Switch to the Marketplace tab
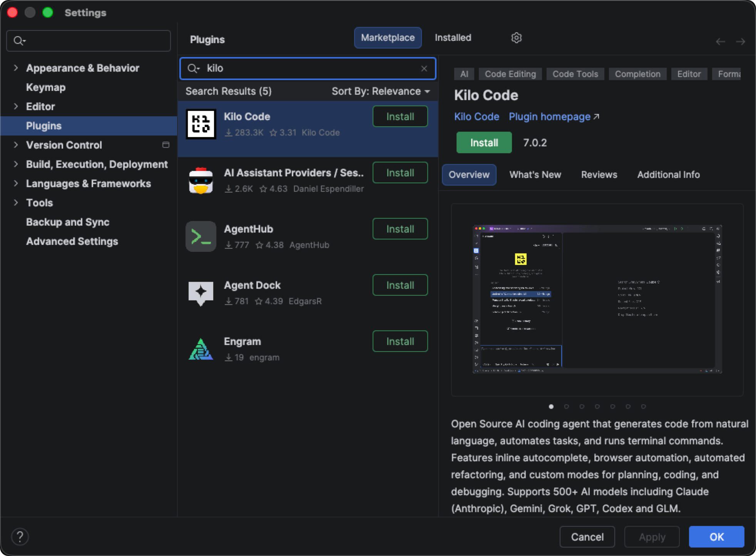 pos(388,38)
